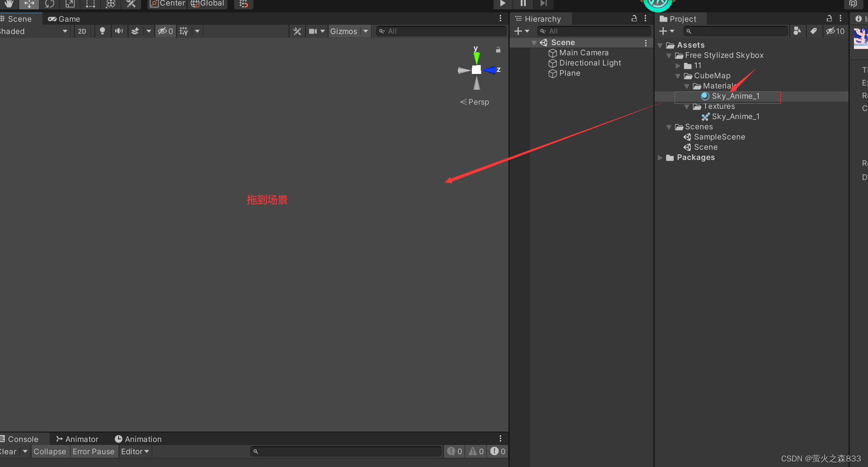Toggle the Hierarchy panel lock icon
This screenshot has width=868, height=467.
click(x=634, y=18)
